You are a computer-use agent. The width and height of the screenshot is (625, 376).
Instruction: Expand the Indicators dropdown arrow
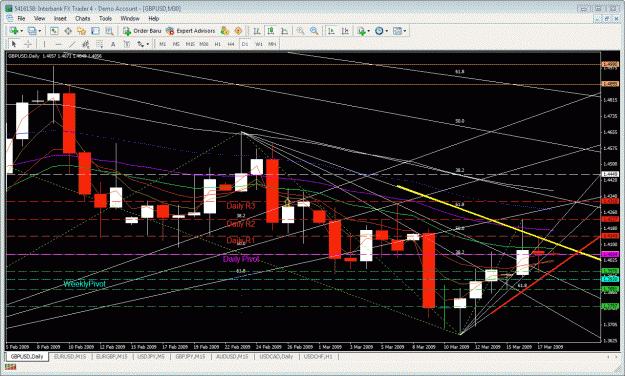(x=369, y=31)
